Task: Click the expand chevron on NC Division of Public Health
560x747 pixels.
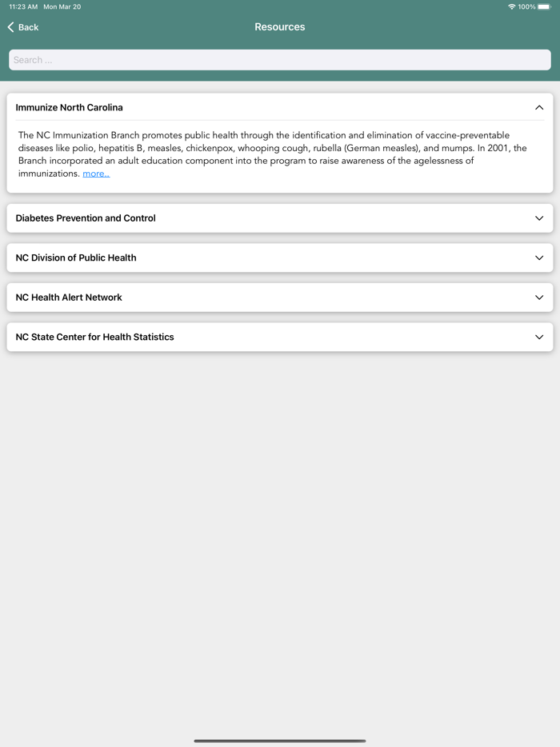Action: click(540, 258)
